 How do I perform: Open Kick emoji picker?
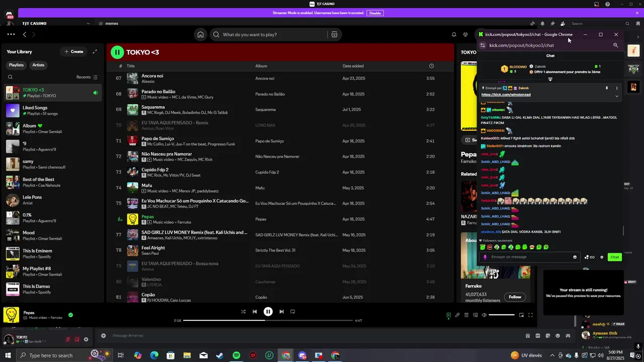pos(575,257)
